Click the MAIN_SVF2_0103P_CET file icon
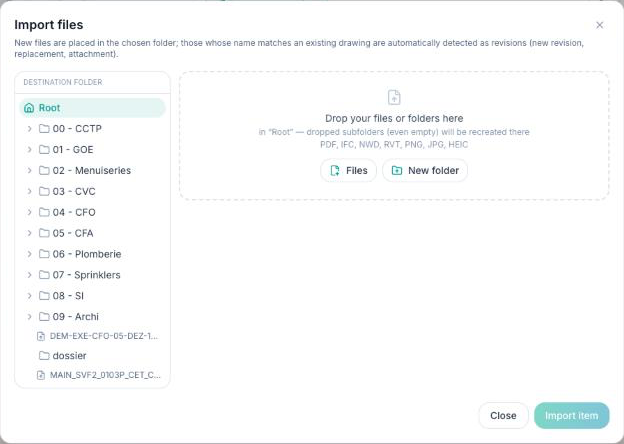This screenshot has height=444, width=624. coord(41,375)
